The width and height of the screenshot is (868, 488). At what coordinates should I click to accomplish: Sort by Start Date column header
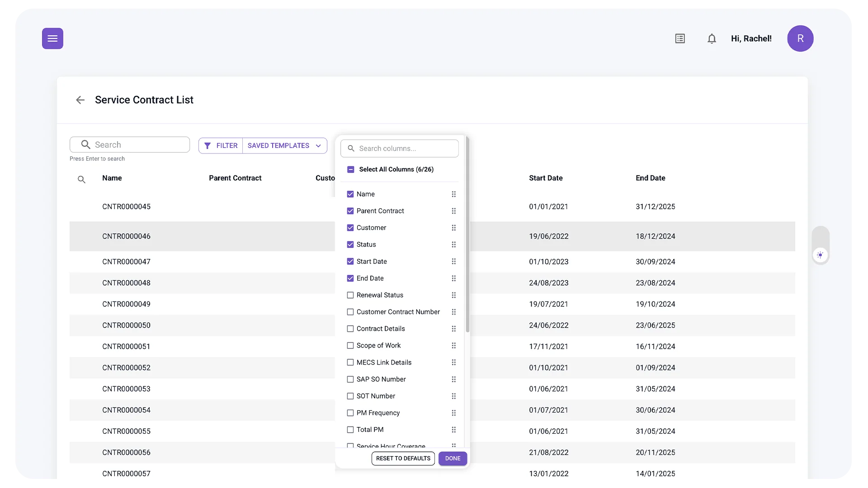click(x=546, y=178)
